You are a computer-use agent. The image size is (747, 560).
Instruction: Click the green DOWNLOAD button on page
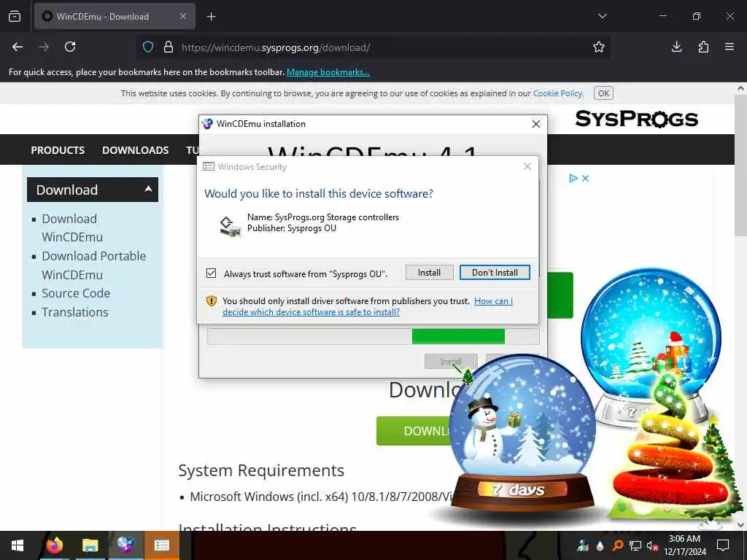(414, 431)
